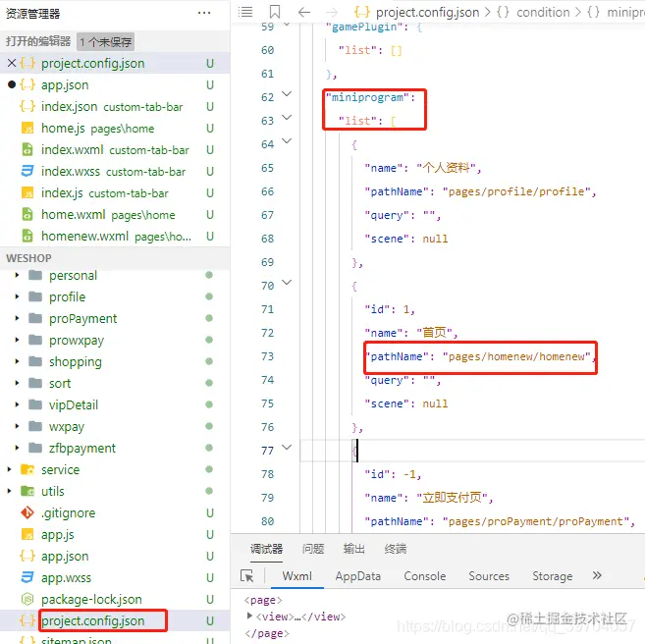Select the Storage debugger tab
The height and width of the screenshot is (644, 645).
pyautogui.click(x=553, y=576)
